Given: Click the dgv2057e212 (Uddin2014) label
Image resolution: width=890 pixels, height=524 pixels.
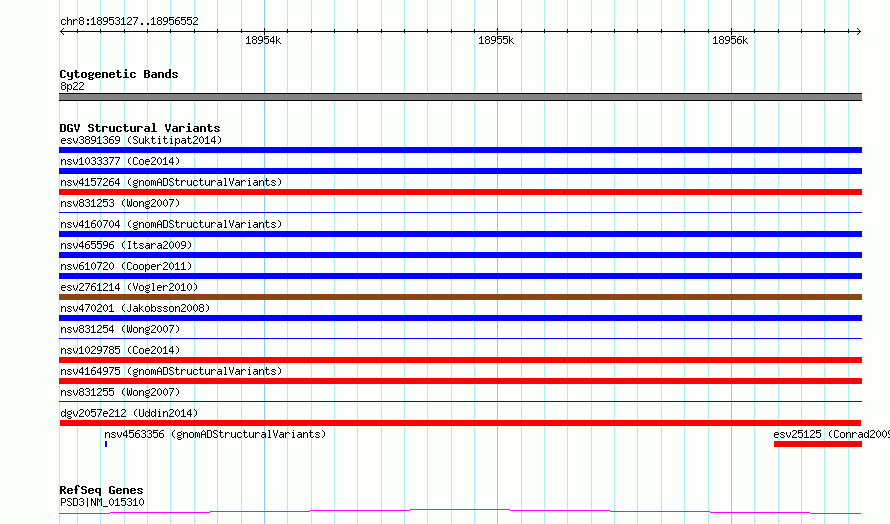Looking at the screenshot, I should coord(129,413).
